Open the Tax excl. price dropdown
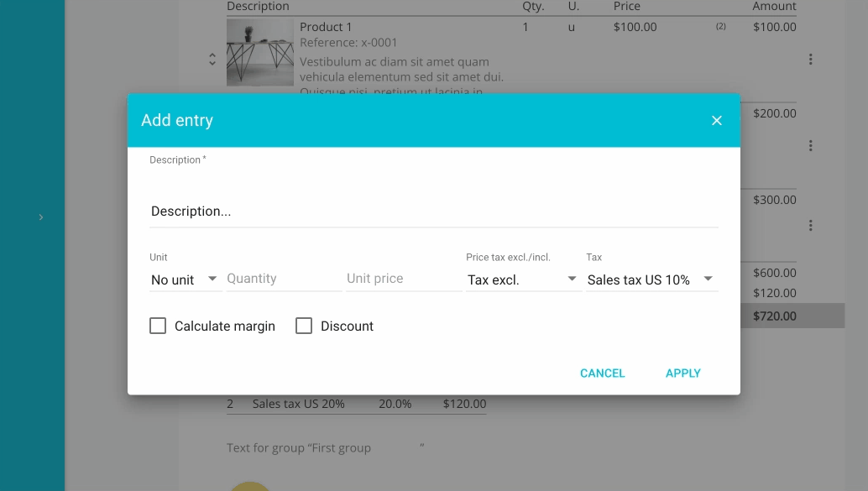The width and height of the screenshot is (868, 491). 523,279
